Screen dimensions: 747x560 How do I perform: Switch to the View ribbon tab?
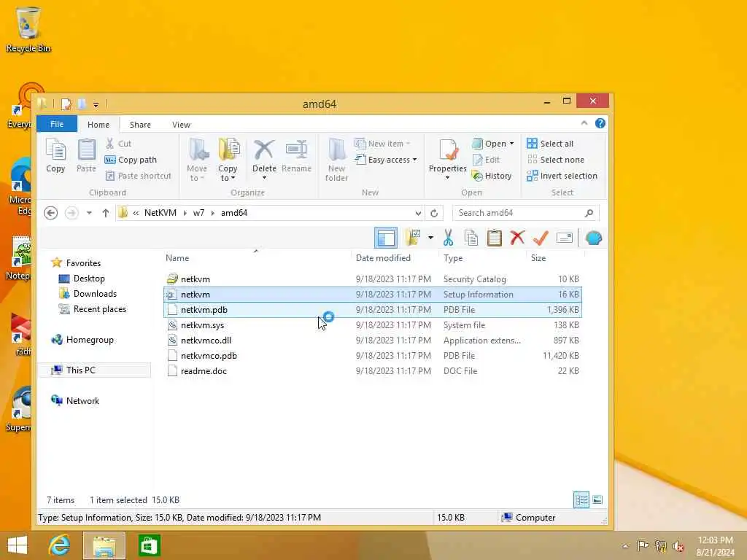[x=181, y=124]
